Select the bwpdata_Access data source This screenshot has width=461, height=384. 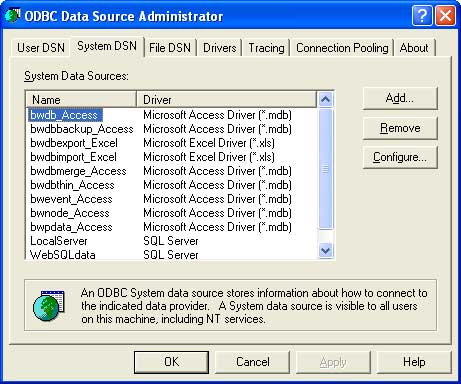(71, 227)
